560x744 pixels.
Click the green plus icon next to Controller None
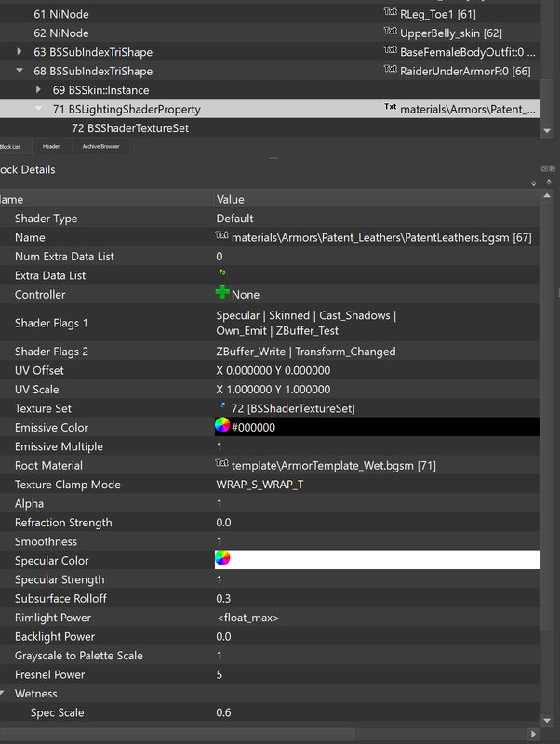tap(222, 292)
